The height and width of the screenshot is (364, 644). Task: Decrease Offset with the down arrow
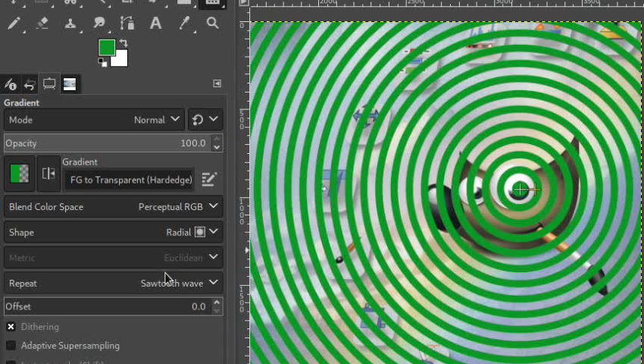pyautogui.click(x=217, y=311)
